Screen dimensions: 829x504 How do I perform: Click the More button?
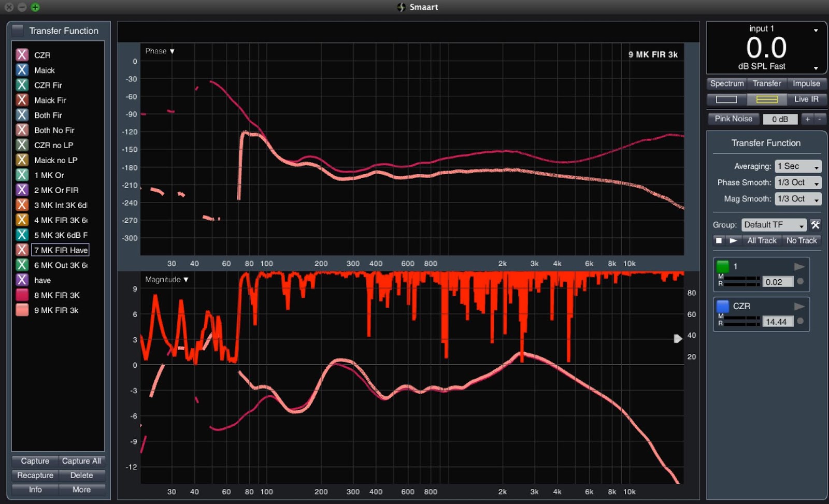[81, 490]
